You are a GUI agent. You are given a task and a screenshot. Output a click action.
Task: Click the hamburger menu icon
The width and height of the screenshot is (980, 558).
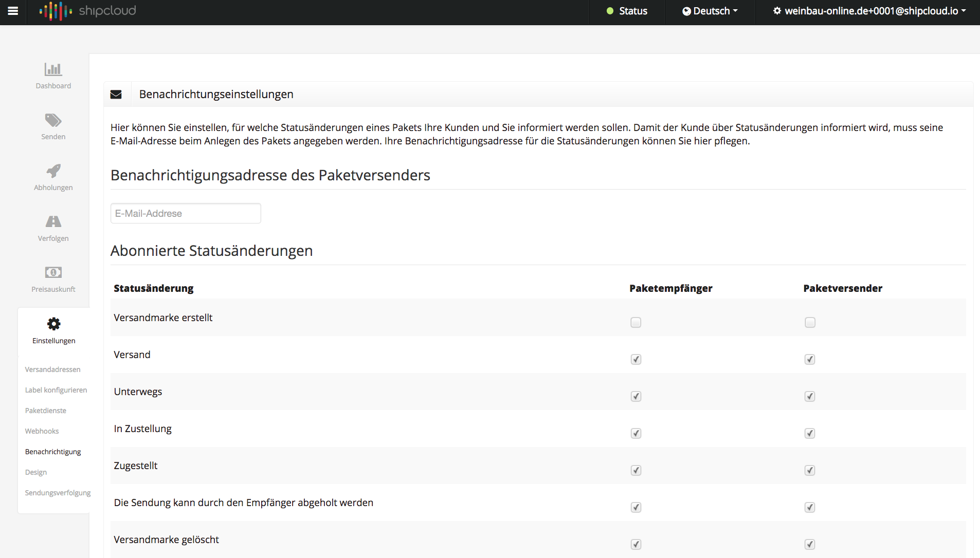click(13, 11)
